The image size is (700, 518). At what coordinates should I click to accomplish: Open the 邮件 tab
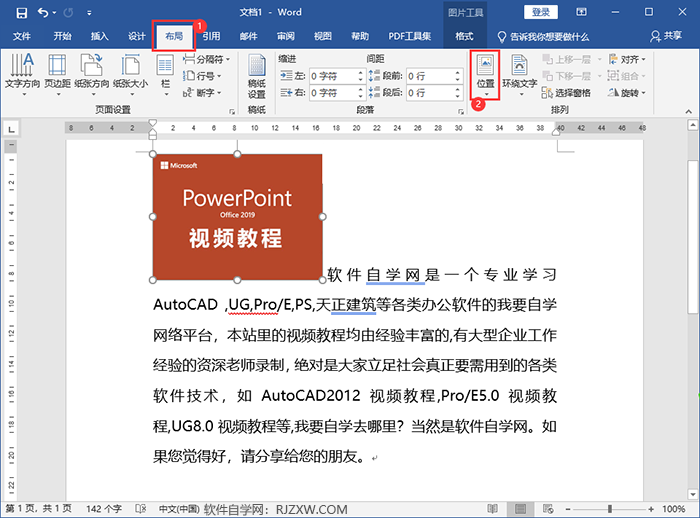[248, 36]
